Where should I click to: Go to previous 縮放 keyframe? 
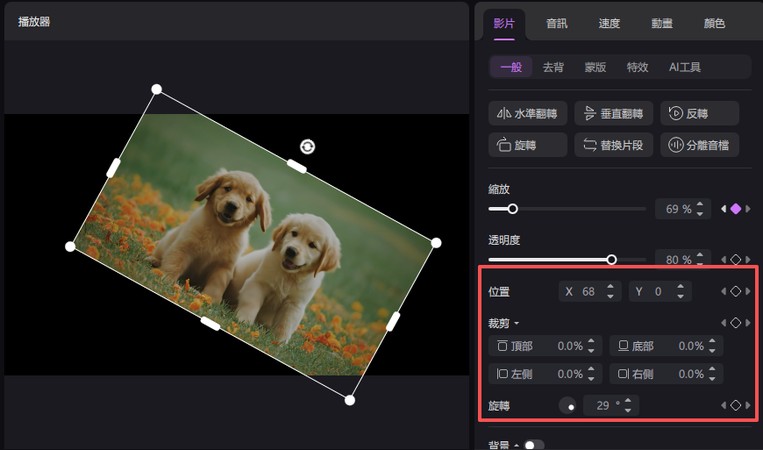[x=724, y=209]
